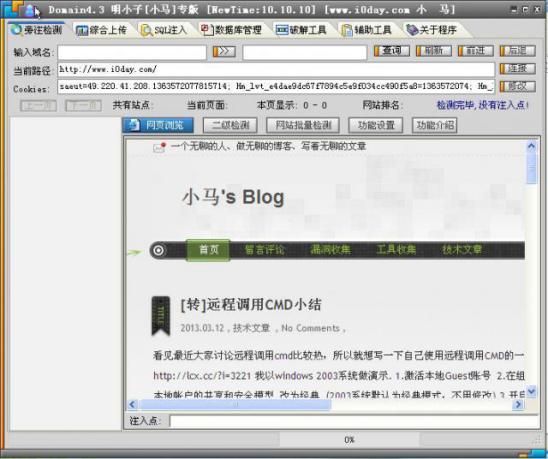Click the 关于程序 book icon
This screenshot has width=548, height=459.
coord(412,30)
